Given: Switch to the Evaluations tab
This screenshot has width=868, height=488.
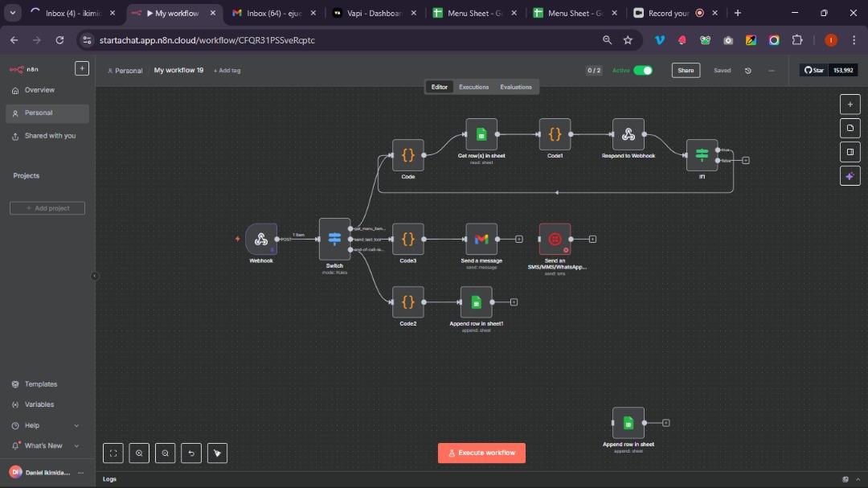Looking at the screenshot, I should click(x=516, y=87).
